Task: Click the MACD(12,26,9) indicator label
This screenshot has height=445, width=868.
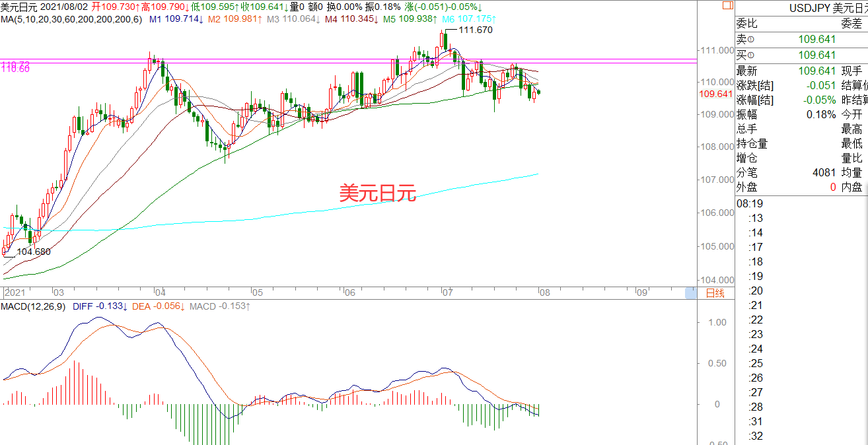Action: (33, 306)
